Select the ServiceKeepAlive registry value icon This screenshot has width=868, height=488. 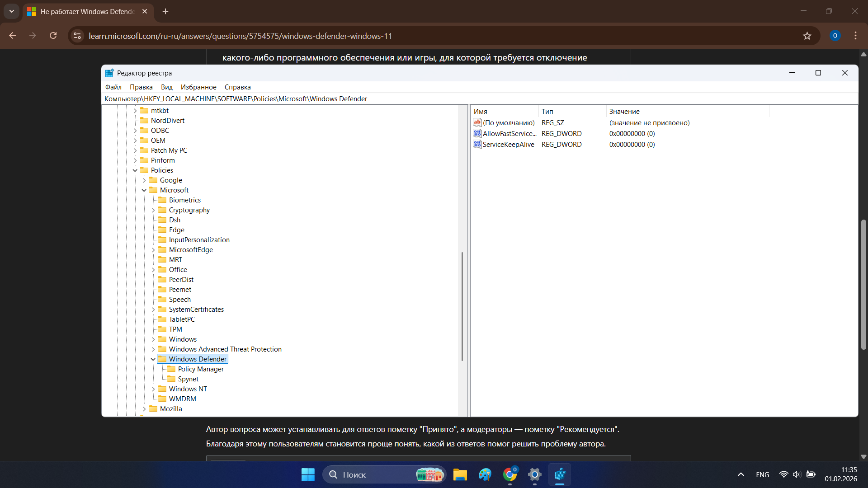(x=477, y=144)
